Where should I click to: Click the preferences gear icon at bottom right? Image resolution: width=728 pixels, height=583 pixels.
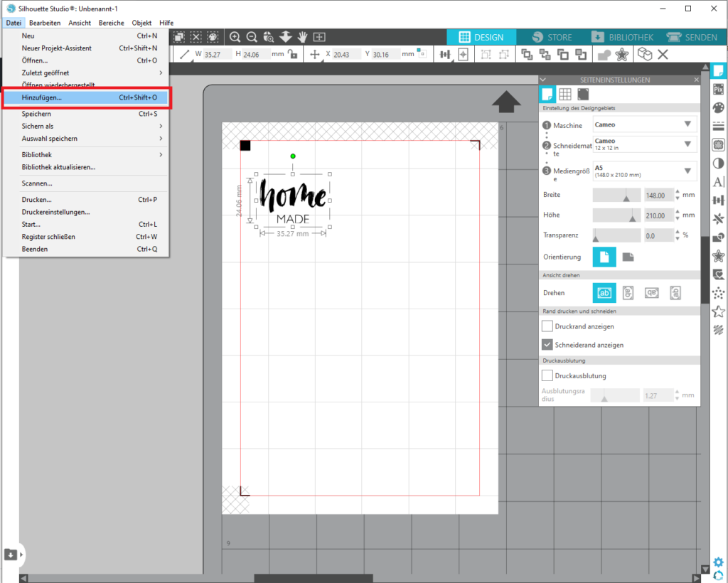[x=718, y=562]
